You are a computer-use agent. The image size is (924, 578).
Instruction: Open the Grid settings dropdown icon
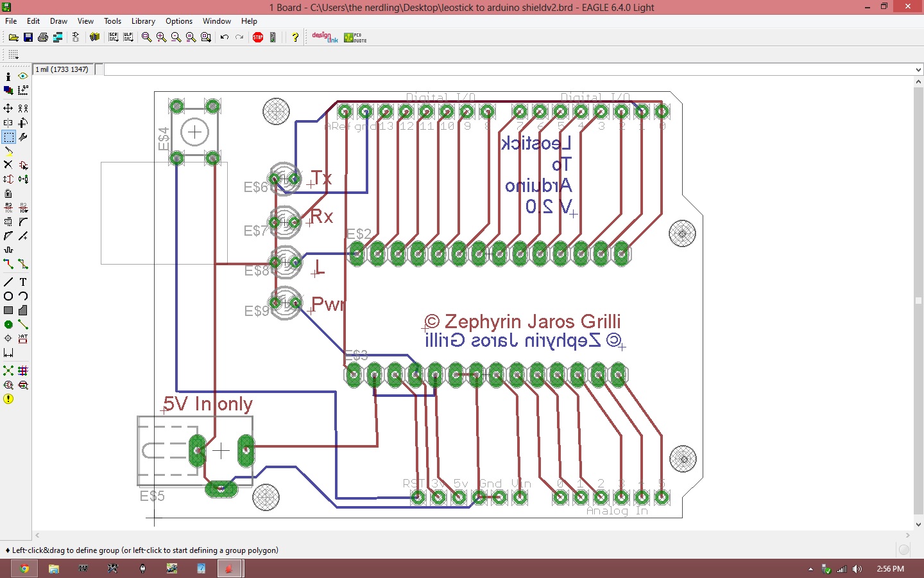13,55
